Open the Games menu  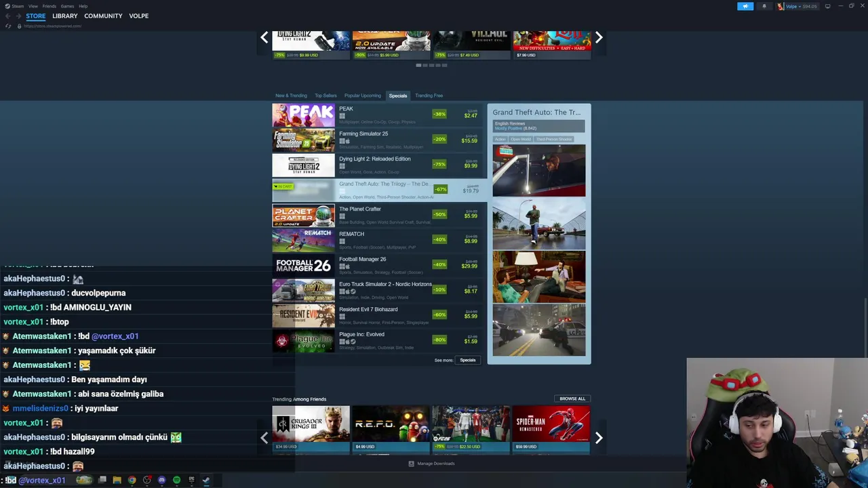67,6
